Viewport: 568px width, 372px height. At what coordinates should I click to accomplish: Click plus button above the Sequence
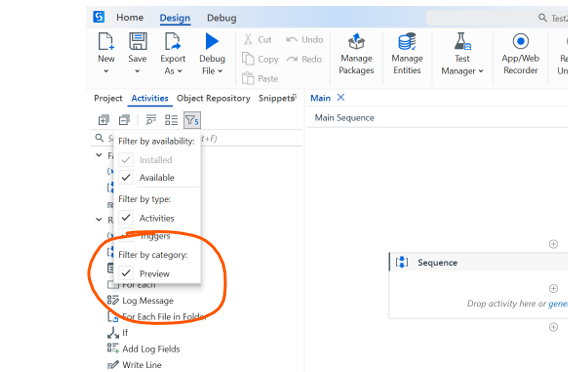coord(553,244)
